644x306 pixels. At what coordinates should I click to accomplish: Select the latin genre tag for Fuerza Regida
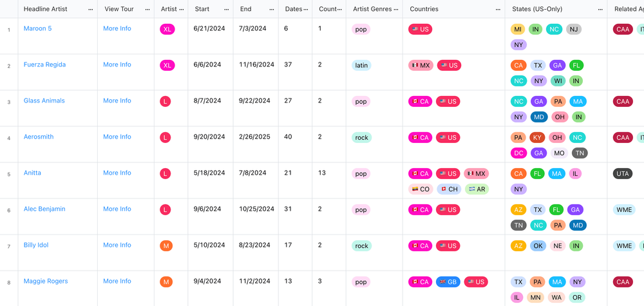click(x=361, y=65)
